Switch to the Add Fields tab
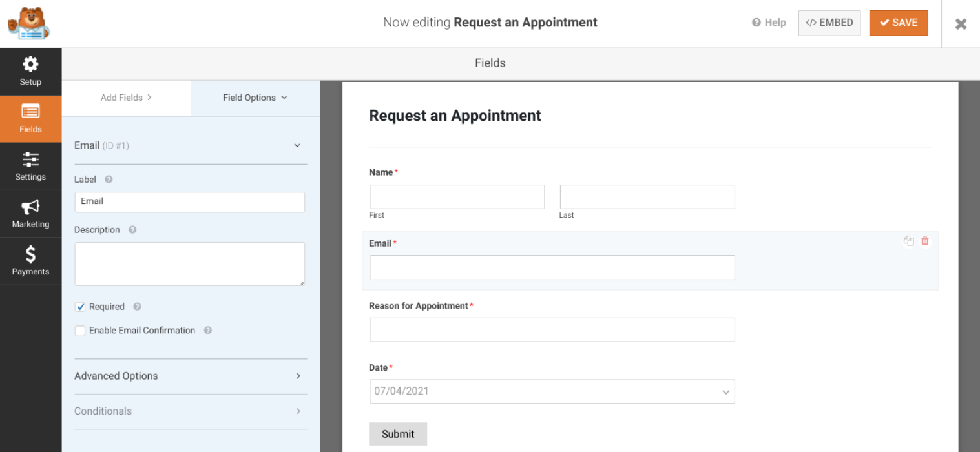Image resolution: width=980 pixels, height=452 pixels. [x=126, y=98]
